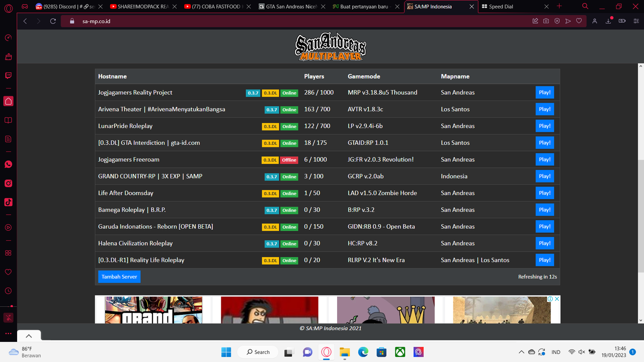Open the sidebar three-dots settings
The height and width of the screenshot is (362, 644).
8,333
